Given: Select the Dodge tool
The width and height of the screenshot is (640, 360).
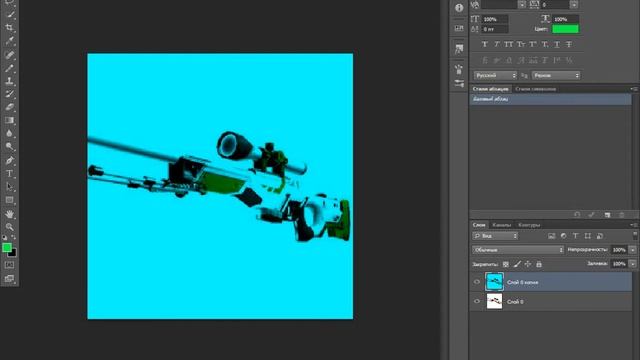Looking at the screenshot, I should click(x=9, y=146).
